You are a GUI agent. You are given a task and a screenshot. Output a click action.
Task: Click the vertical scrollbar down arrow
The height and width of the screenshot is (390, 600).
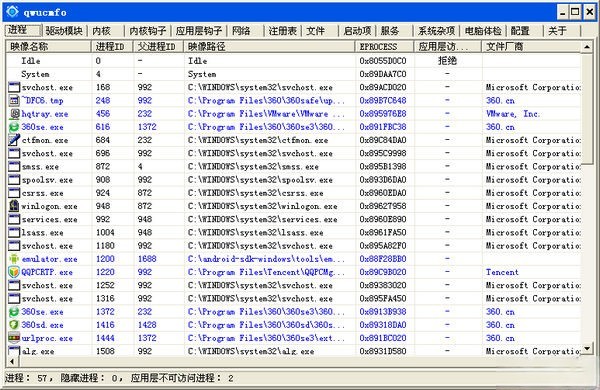tap(587, 349)
